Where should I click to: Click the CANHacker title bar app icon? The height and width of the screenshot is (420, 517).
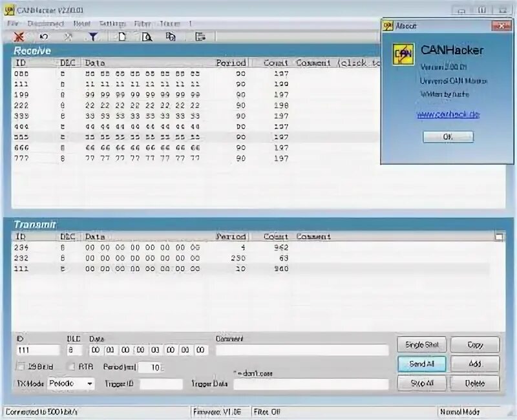9,10
